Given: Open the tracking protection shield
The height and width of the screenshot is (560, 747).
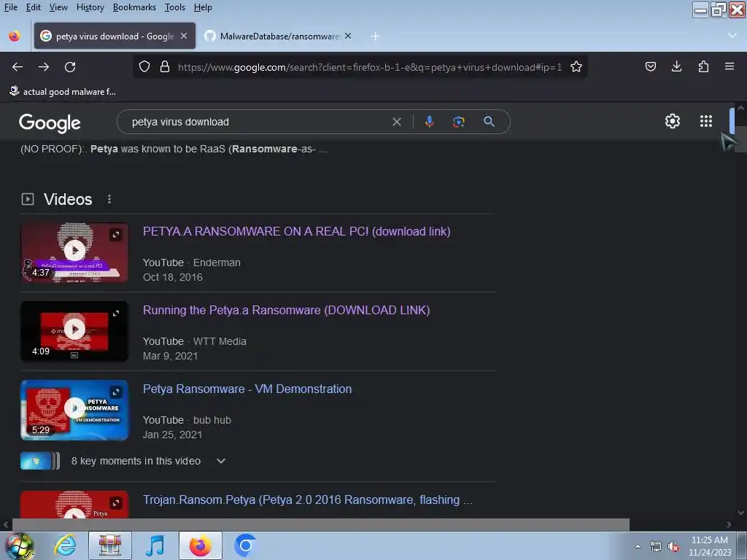Looking at the screenshot, I should (x=144, y=66).
